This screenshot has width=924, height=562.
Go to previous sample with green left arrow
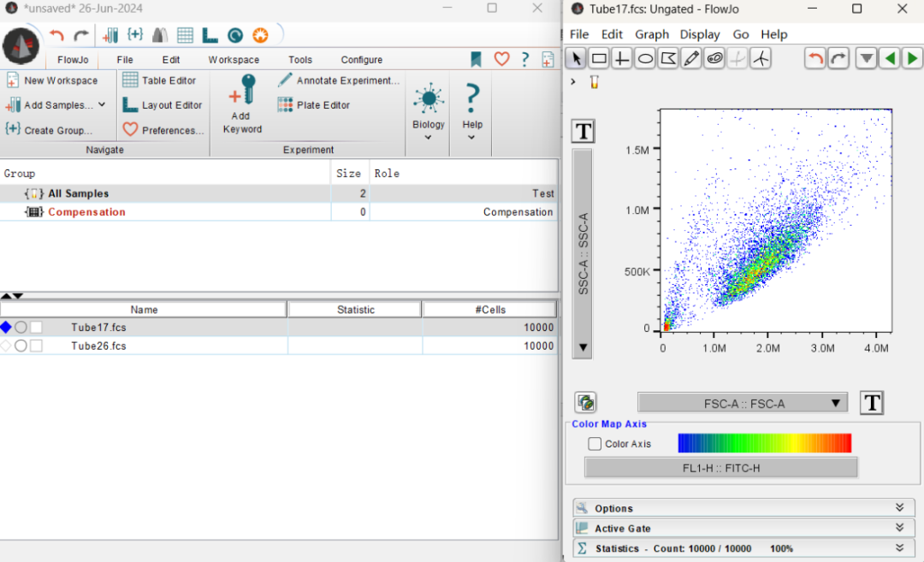889,58
